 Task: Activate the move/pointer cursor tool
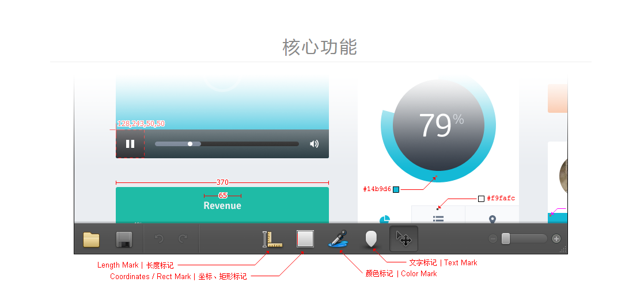coord(404,238)
